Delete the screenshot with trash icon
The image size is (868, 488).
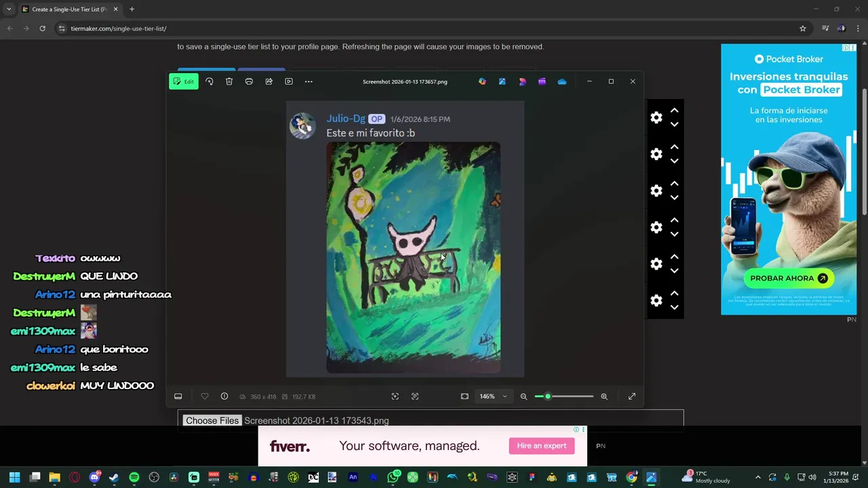229,81
